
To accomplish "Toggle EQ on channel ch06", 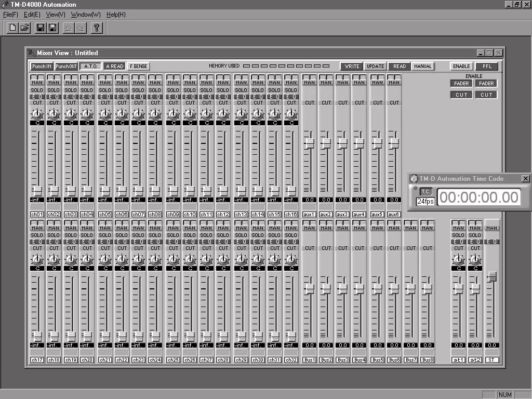I will click(x=122, y=97).
